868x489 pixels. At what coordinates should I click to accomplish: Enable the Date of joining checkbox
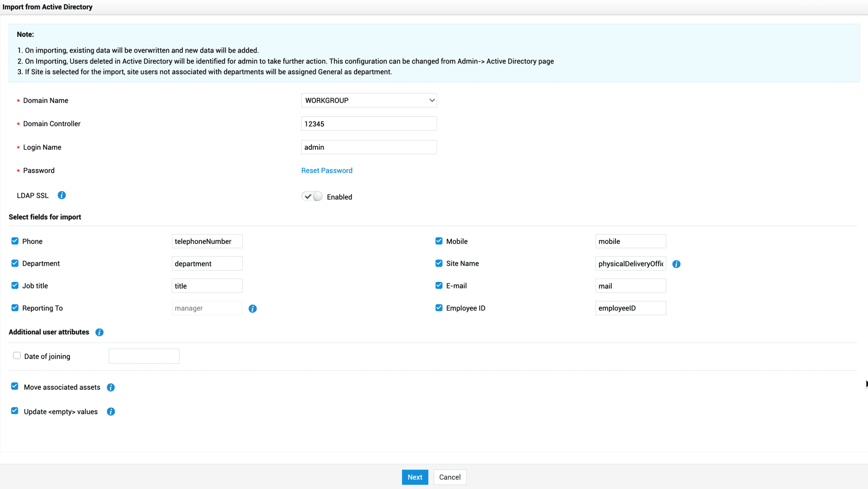pyautogui.click(x=17, y=356)
